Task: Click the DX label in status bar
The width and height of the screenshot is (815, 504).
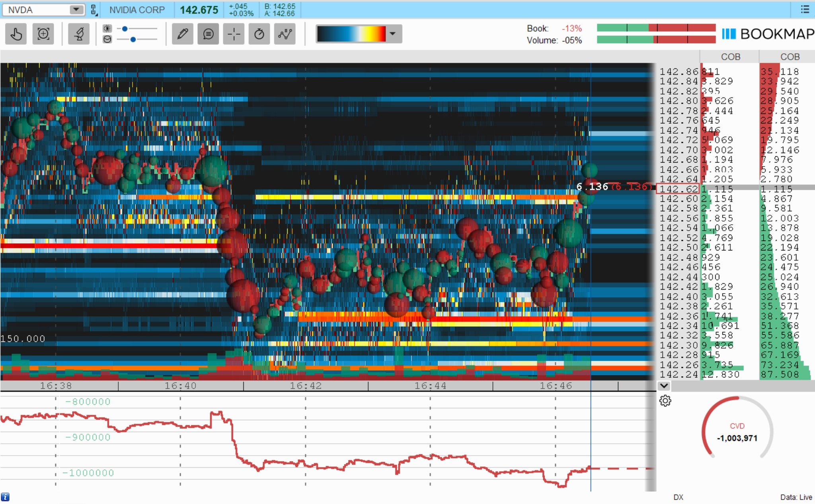Action: pos(678,497)
